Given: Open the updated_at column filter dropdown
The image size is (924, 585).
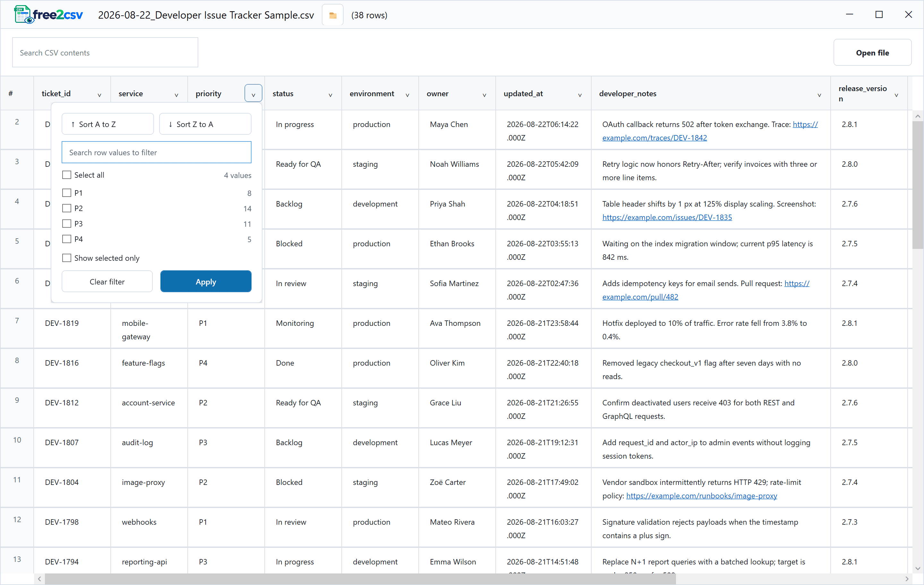Looking at the screenshot, I should point(580,95).
